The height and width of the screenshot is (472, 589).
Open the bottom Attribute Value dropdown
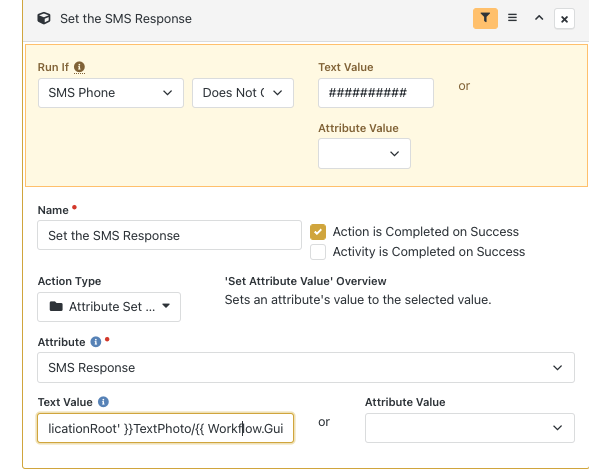tap(470, 428)
